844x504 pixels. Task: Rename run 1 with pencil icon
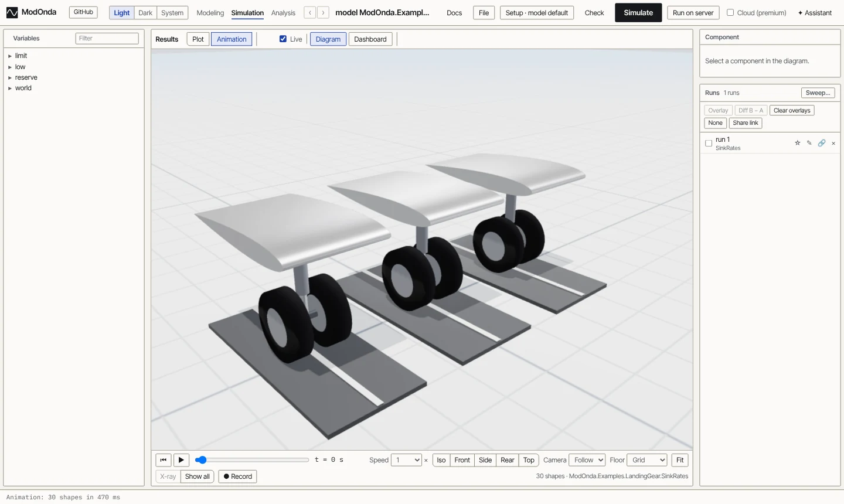point(809,143)
